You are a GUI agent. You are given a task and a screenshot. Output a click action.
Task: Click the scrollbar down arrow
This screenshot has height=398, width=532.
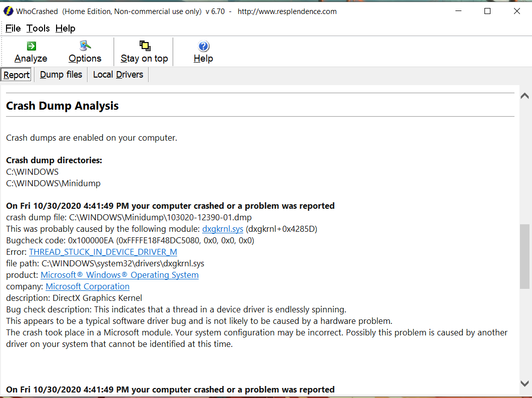click(524, 383)
